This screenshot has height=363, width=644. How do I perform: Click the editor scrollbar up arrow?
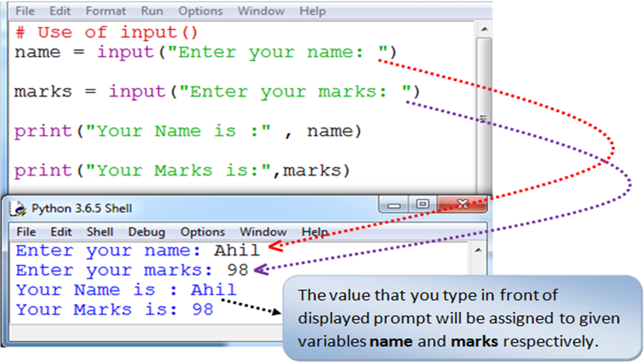(x=484, y=30)
